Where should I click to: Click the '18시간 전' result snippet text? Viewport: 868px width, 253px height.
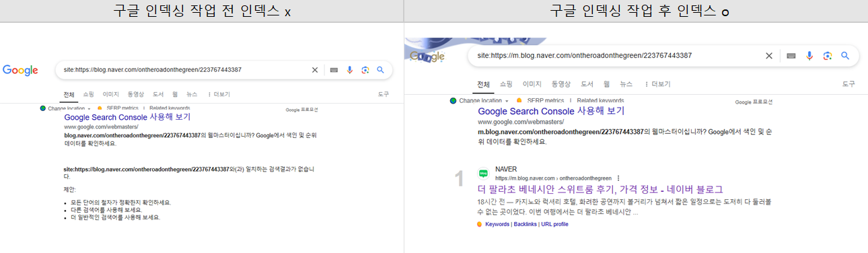click(x=624, y=207)
